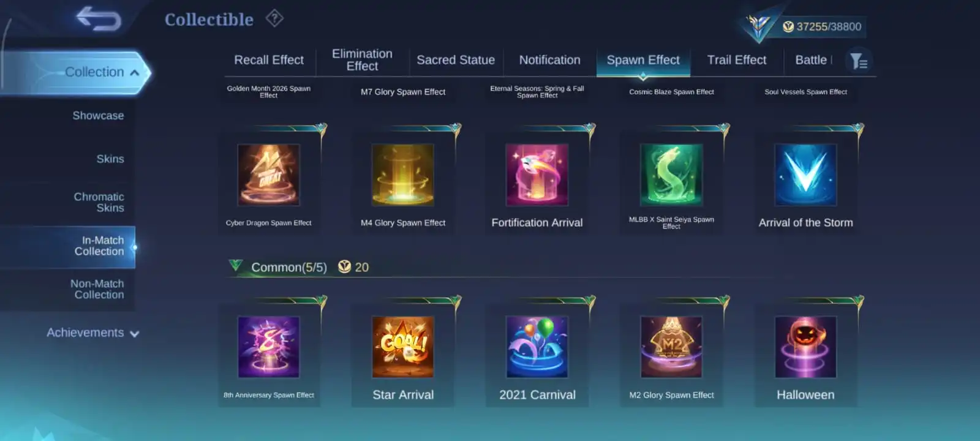Tap the 37255/38800 collection points badge

(821, 26)
